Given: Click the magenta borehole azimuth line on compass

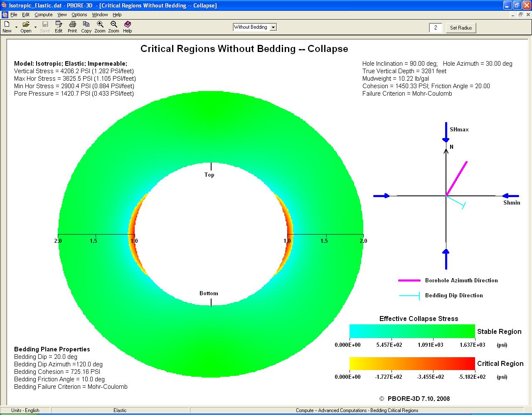Looking at the screenshot, I should point(456,179).
